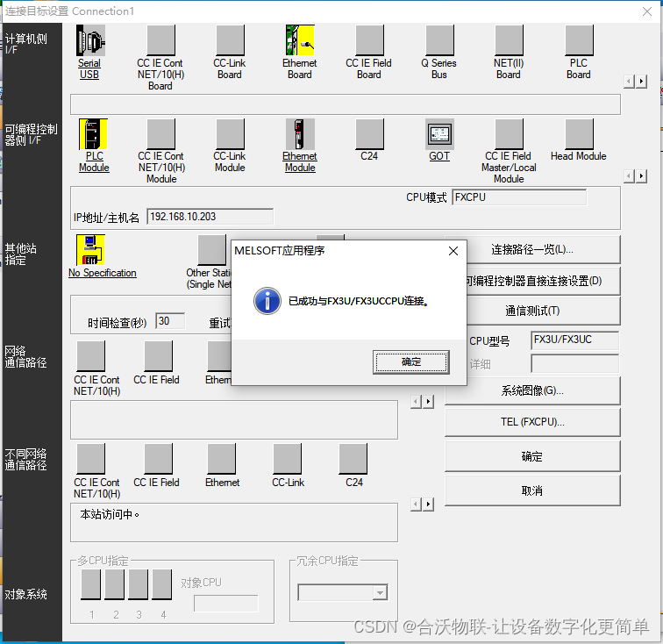Cancel with the 取消 button
The image size is (663, 644).
click(x=532, y=490)
